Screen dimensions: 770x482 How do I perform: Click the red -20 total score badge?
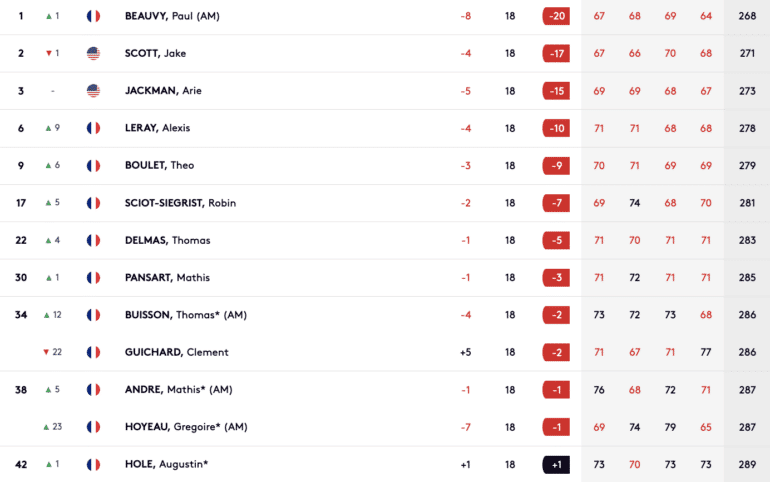tap(556, 16)
